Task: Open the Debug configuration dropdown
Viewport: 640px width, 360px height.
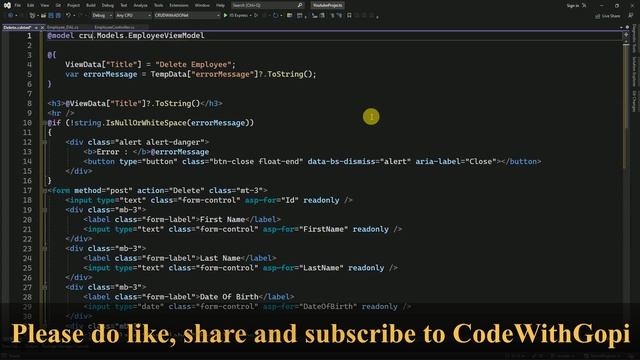Action: point(102,16)
